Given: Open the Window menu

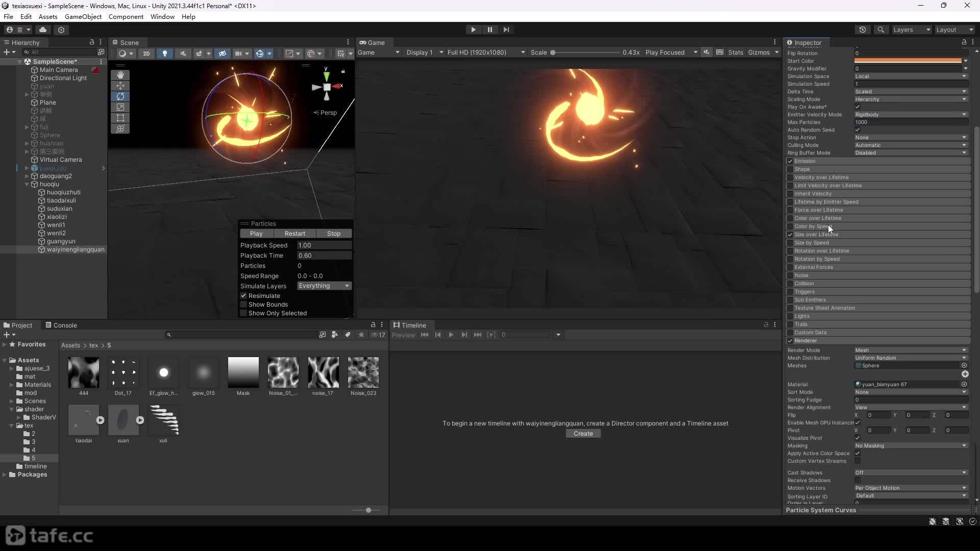Looking at the screenshot, I should tap(162, 16).
